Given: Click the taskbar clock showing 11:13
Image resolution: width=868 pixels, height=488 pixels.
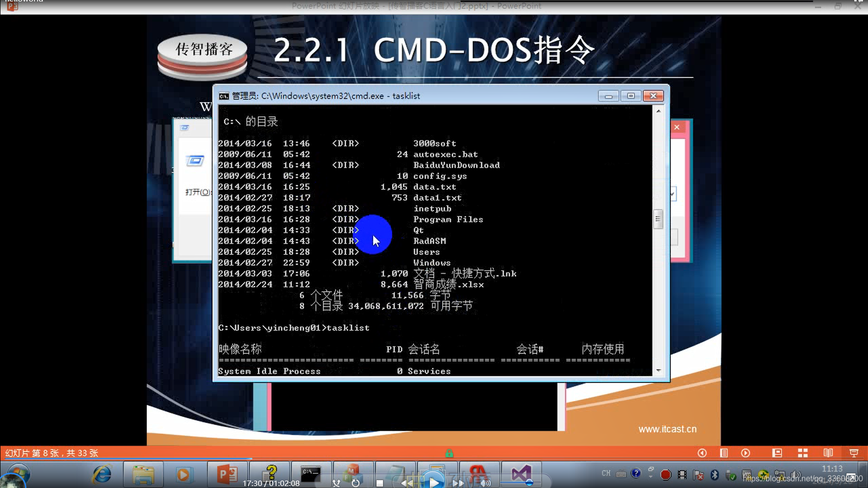Looking at the screenshot, I should coord(832,469).
